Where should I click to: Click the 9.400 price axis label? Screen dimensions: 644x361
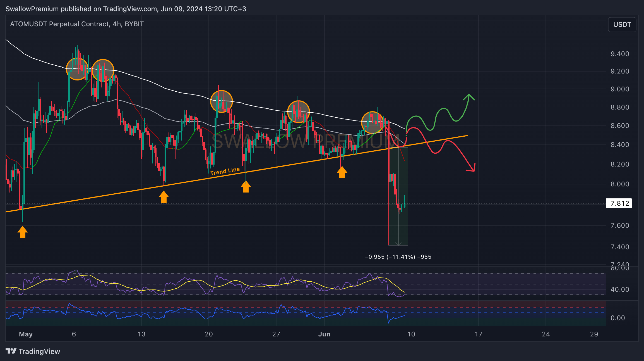620,54
